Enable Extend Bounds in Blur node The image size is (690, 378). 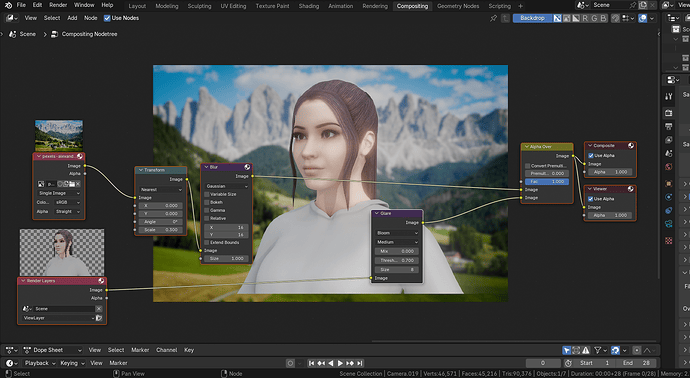point(207,242)
